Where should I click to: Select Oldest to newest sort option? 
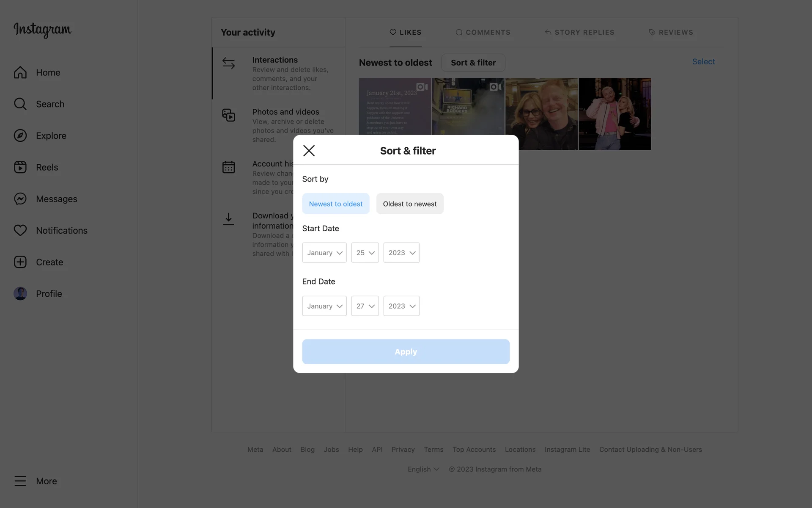click(409, 204)
